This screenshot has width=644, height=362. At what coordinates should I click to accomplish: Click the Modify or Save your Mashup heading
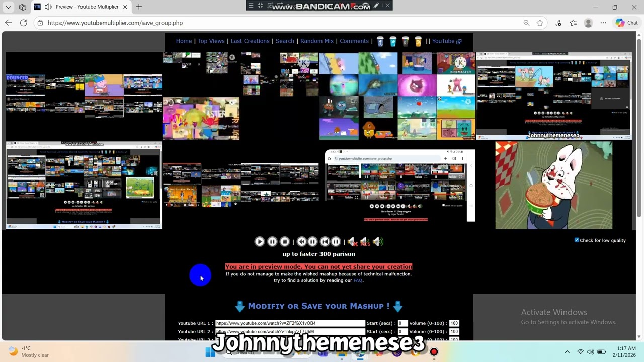tap(318, 306)
